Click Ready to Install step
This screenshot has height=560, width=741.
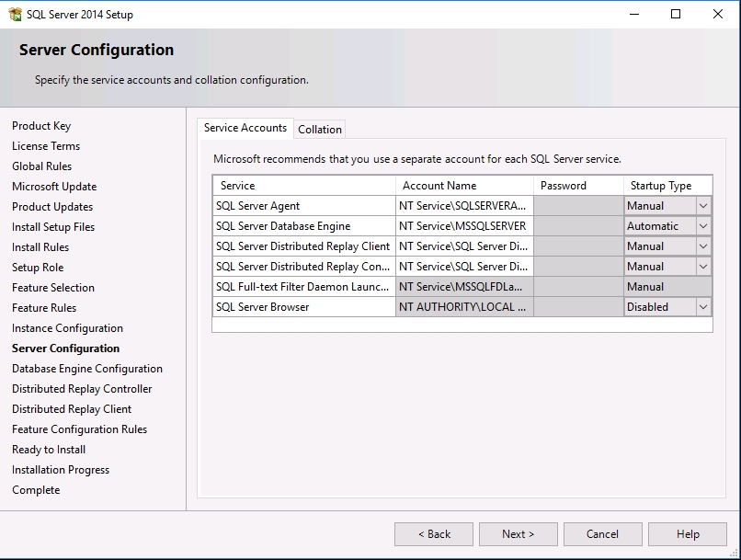tap(49, 450)
